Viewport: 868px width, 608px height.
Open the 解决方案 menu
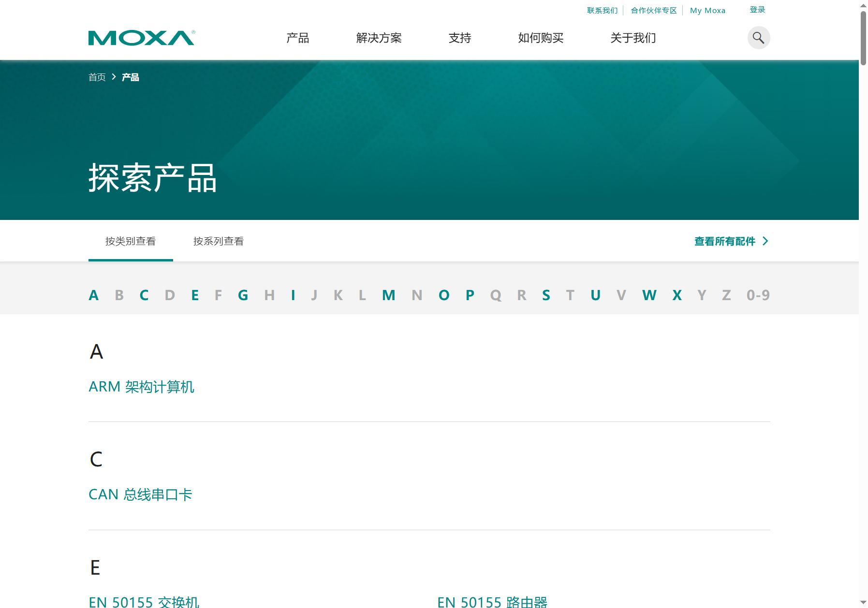379,38
